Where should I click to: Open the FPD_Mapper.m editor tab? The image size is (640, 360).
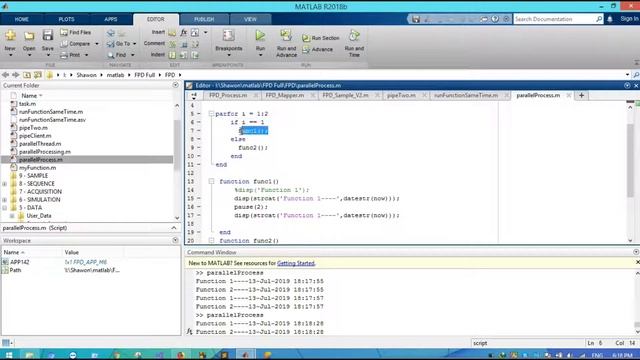point(284,95)
